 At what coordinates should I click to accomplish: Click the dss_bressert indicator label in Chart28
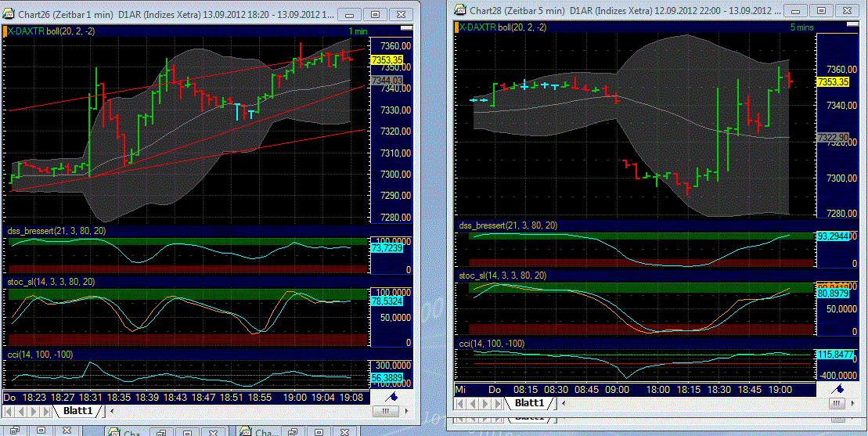[508, 225]
